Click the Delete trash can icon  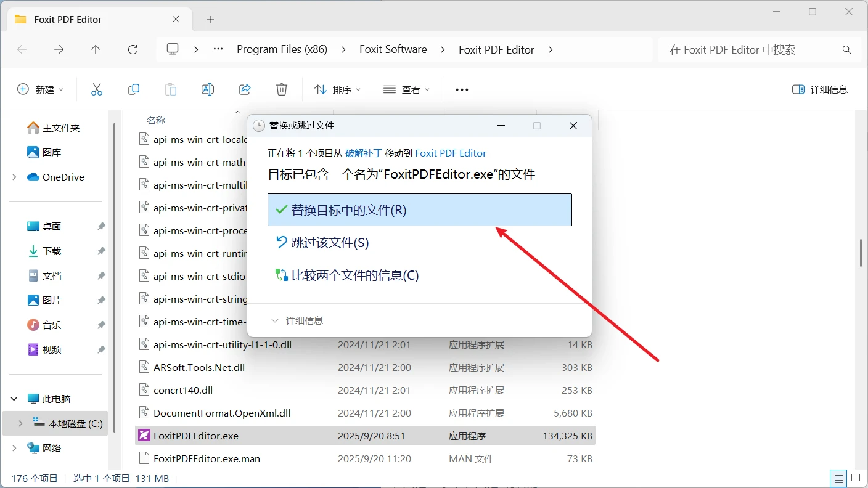pos(282,89)
